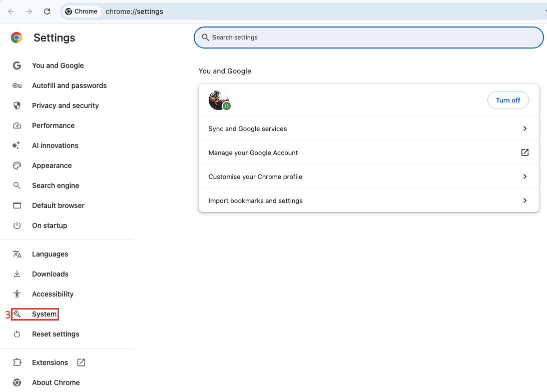Image resolution: width=547 pixels, height=392 pixels.
Task: Click the Search settings input field
Action: [x=370, y=37]
